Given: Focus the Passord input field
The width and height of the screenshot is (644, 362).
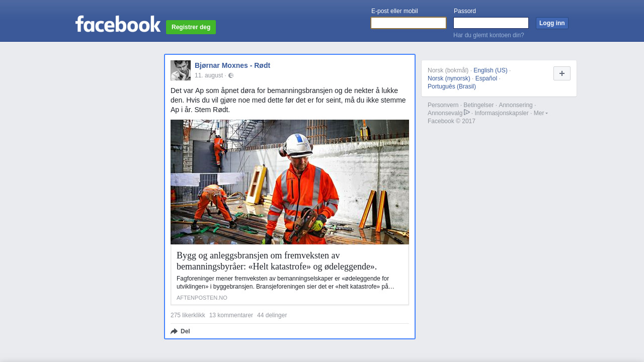Looking at the screenshot, I should pyautogui.click(x=491, y=23).
